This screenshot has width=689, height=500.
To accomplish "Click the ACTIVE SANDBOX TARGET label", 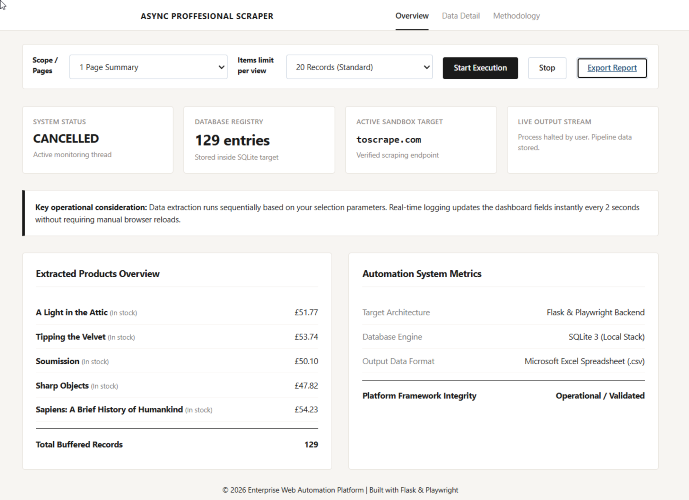I will point(399,122).
